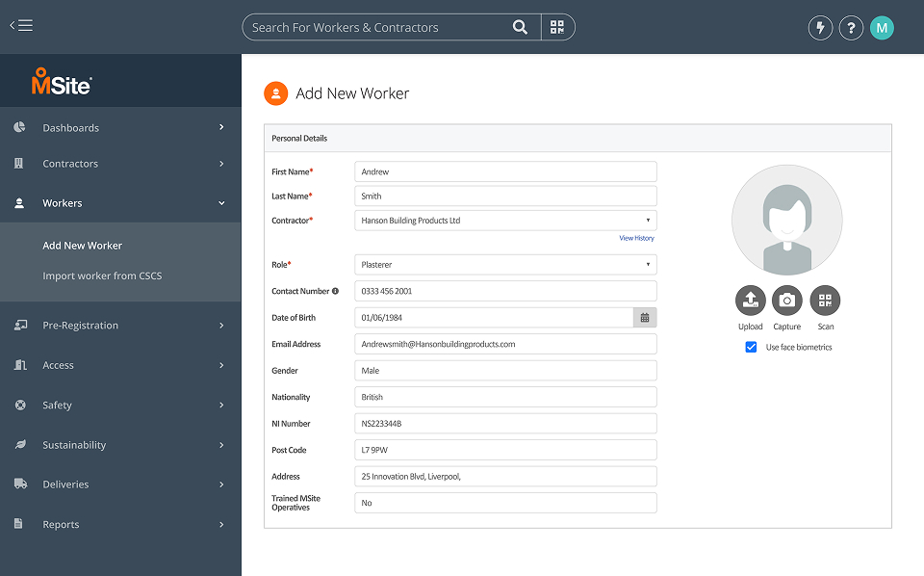Click the lightning bolt quick actions icon
924x576 pixels.
tap(820, 28)
